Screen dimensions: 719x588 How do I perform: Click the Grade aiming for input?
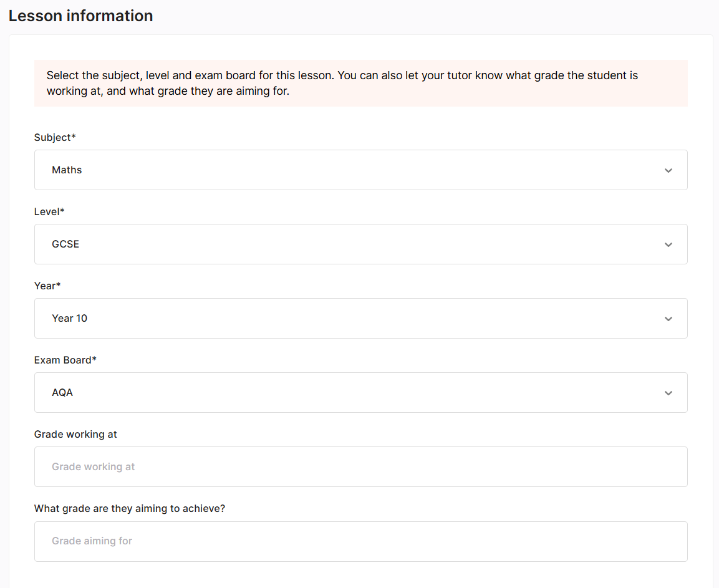[x=360, y=541]
